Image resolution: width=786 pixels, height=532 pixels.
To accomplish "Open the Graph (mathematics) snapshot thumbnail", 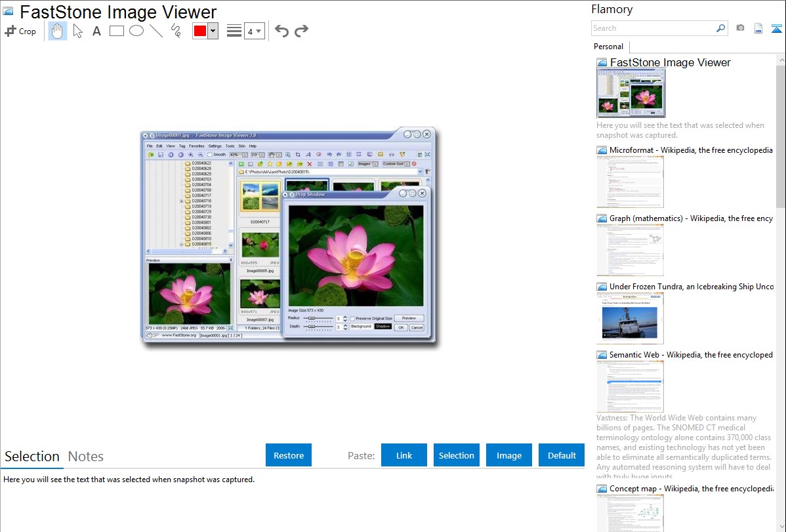I will coord(630,250).
